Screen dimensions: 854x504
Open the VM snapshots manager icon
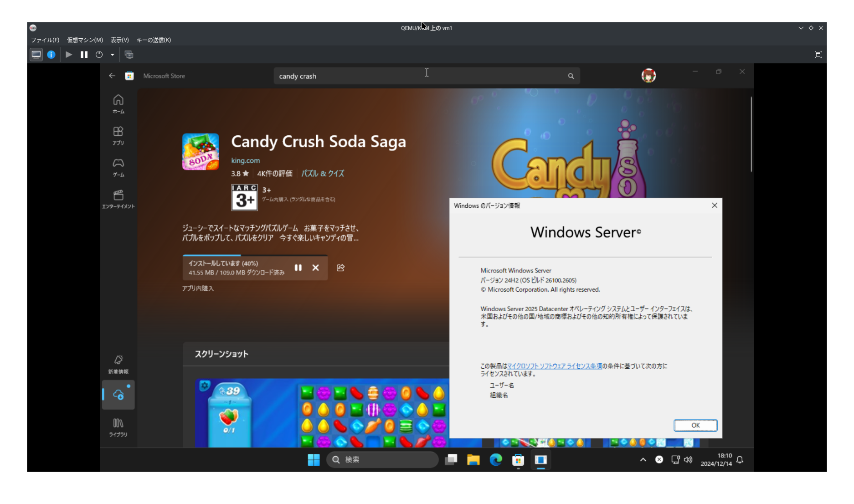[129, 55]
